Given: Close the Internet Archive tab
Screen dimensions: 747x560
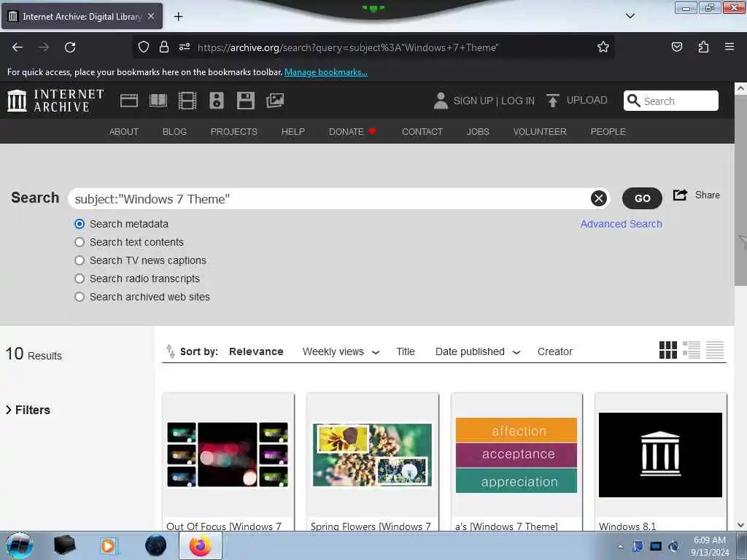Looking at the screenshot, I should tap(151, 16).
